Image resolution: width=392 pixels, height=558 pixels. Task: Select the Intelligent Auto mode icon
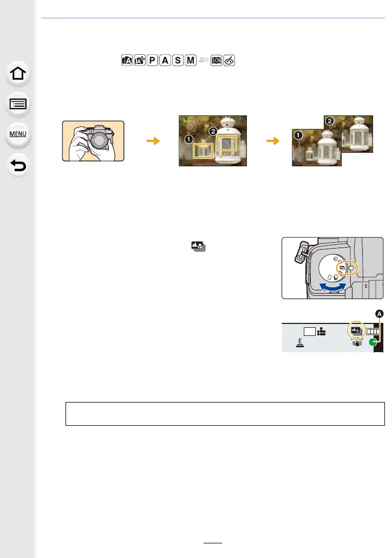coord(127,61)
